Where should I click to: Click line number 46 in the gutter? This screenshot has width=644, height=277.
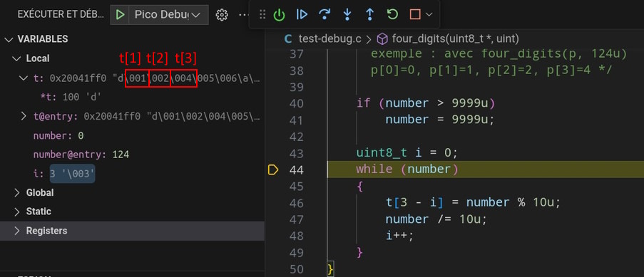(296, 203)
